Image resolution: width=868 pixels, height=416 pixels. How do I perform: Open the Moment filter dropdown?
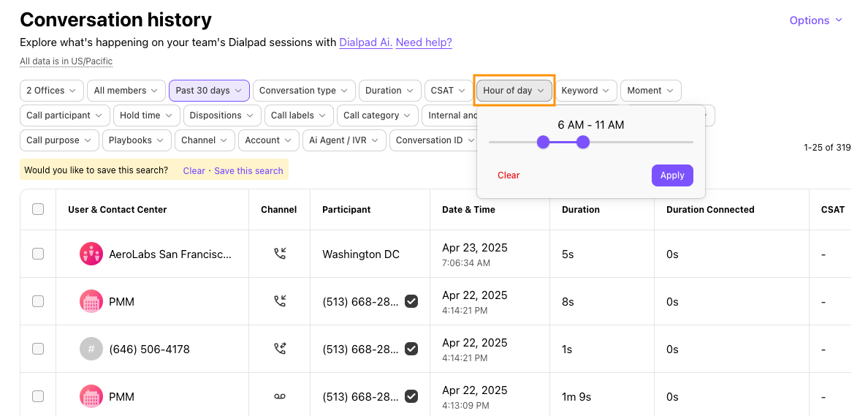[650, 90]
